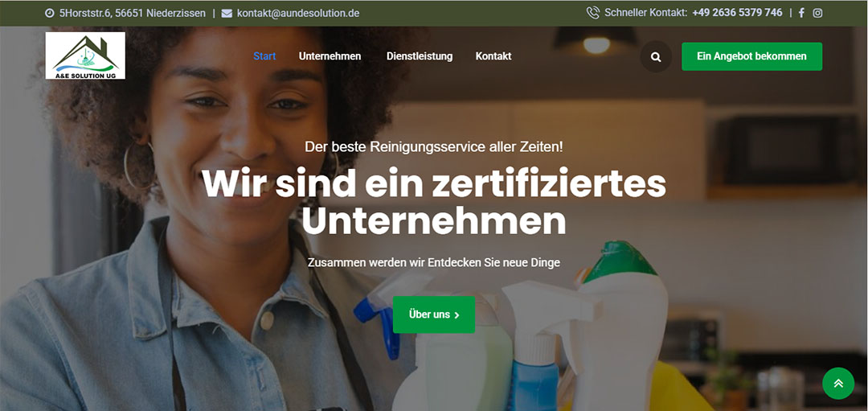
Task: Call the number +49 2636 5379 746
Action: 737,13
